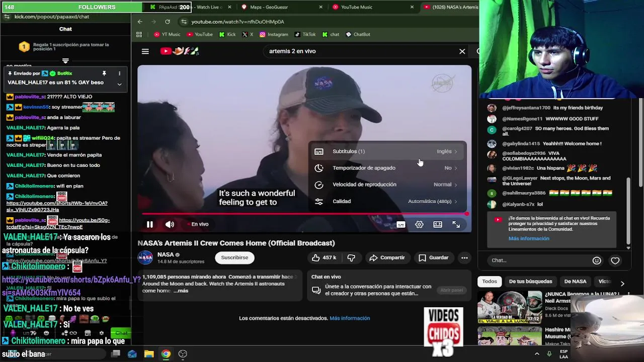Send a heart reaction in live chat
The height and width of the screenshot is (362, 644).
pyautogui.click(x=615, y=260)
